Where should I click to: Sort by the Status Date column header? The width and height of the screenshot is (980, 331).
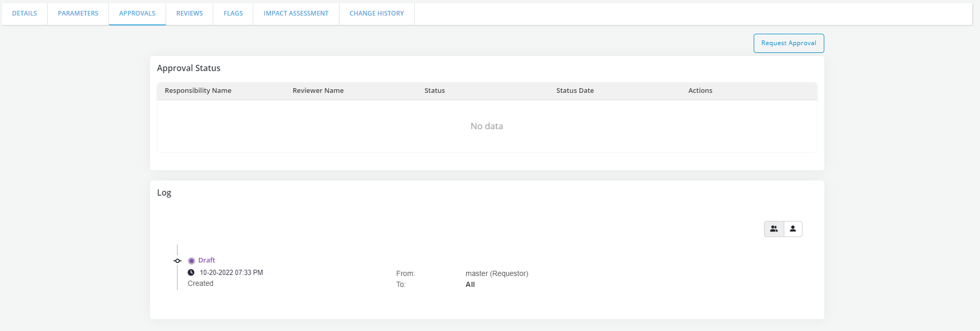[x=575, y=91]
